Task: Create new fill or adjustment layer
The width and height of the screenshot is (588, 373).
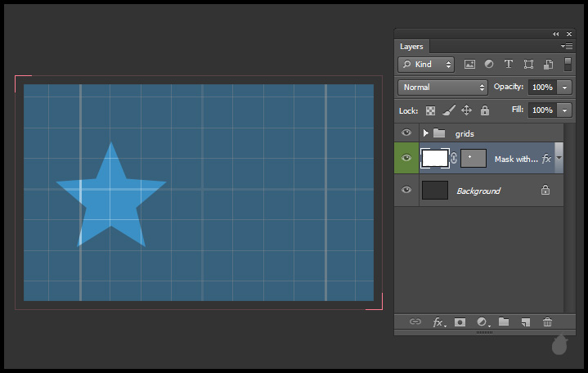Action: 482,322
